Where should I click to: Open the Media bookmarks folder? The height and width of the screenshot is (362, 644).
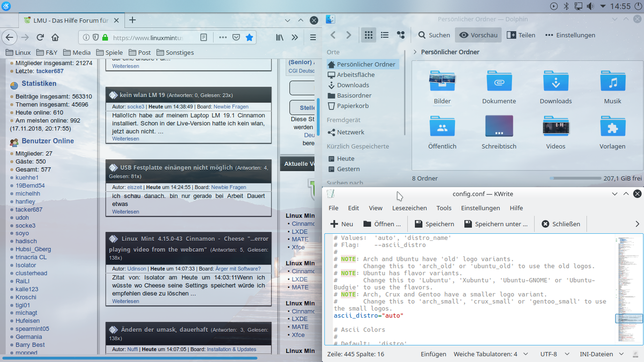(76, 52)
